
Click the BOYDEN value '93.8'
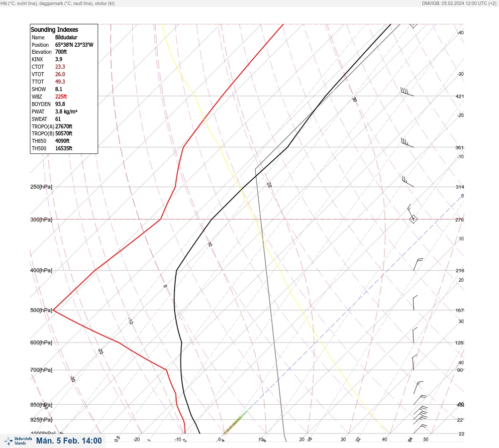(x=60, y=104)
